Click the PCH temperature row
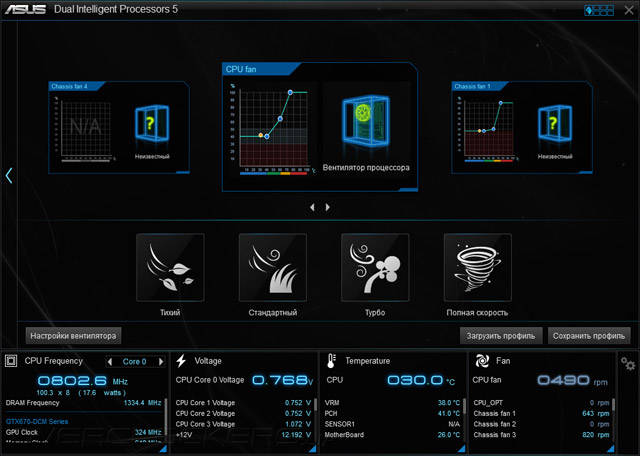 pos(393,414)
